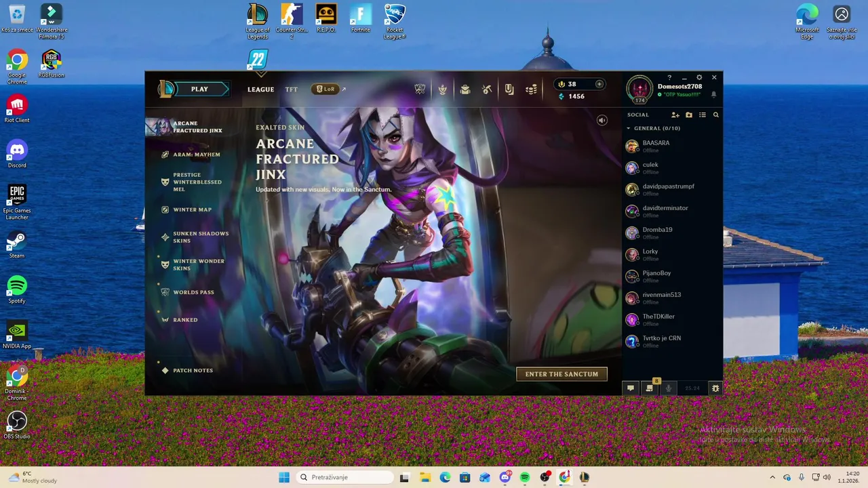Screen dimensions: 868x488
Task: Search friends with the magnifier icon
Action: (x=715, y=115)
